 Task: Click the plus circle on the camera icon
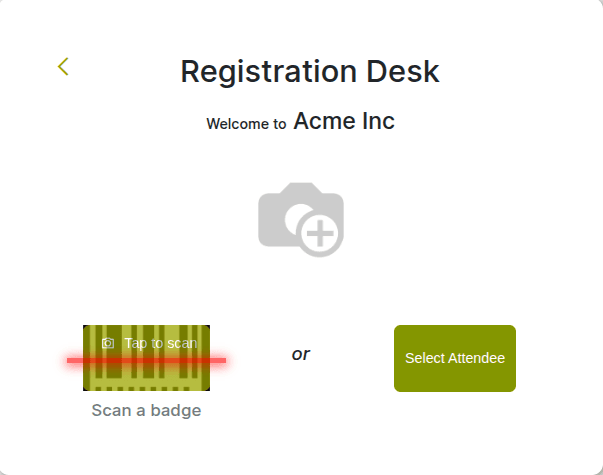click(320, 233)
